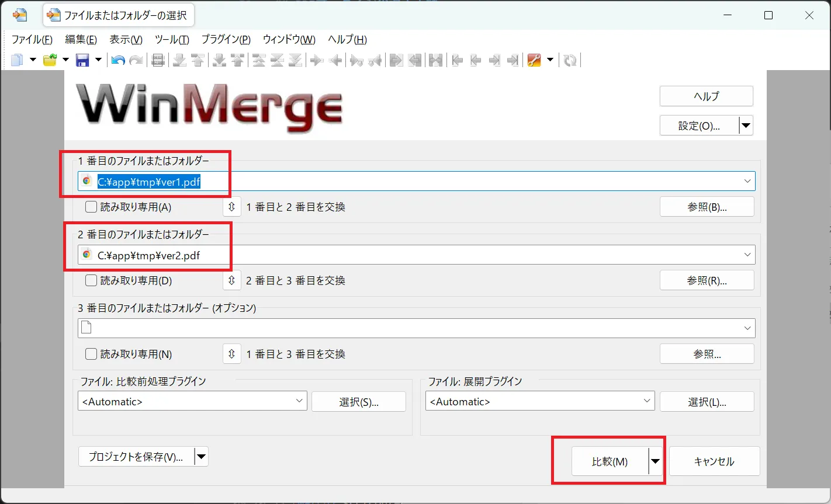Image resolution: width=831 pixels, height=504 pixels.
Task: Click the Redo toolbar icon
Action: (136, 60)
